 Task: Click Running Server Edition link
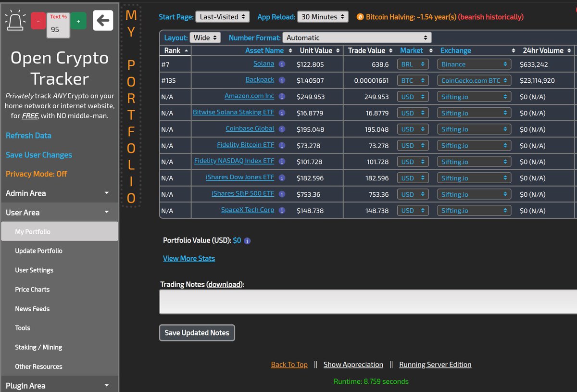click(x=435, y=365)
